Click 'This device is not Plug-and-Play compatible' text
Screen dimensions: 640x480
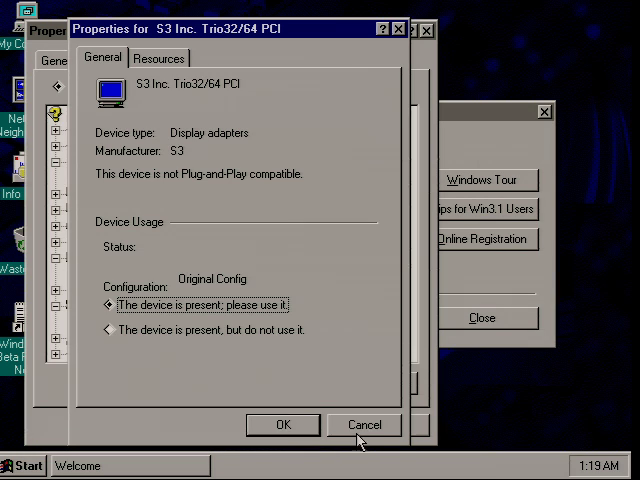199,174
